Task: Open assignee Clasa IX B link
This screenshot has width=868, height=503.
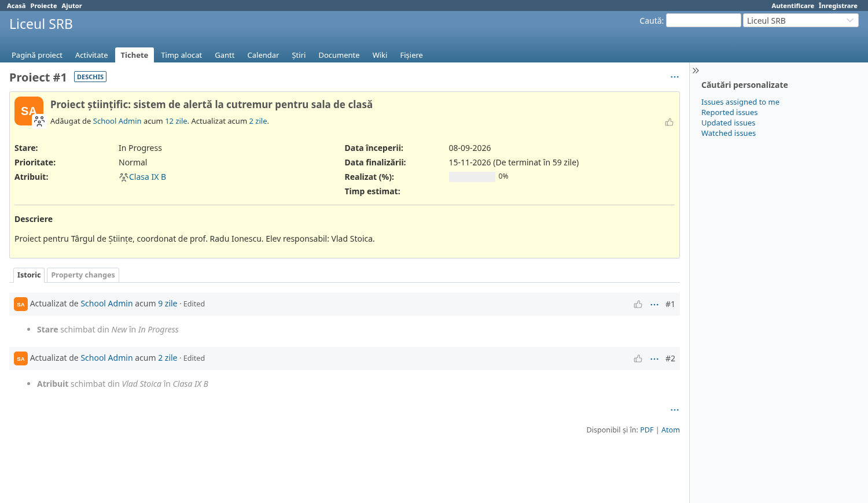Action: point(148,177)
